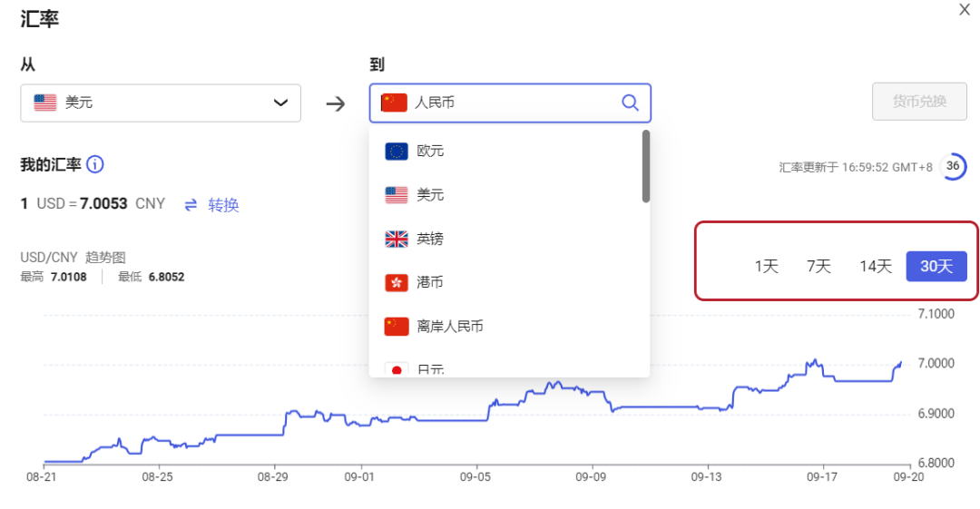Switch the trend chart to 14天
Image resolution: width=980 pixels, height=509 pixels.
[x=876, y=267]
